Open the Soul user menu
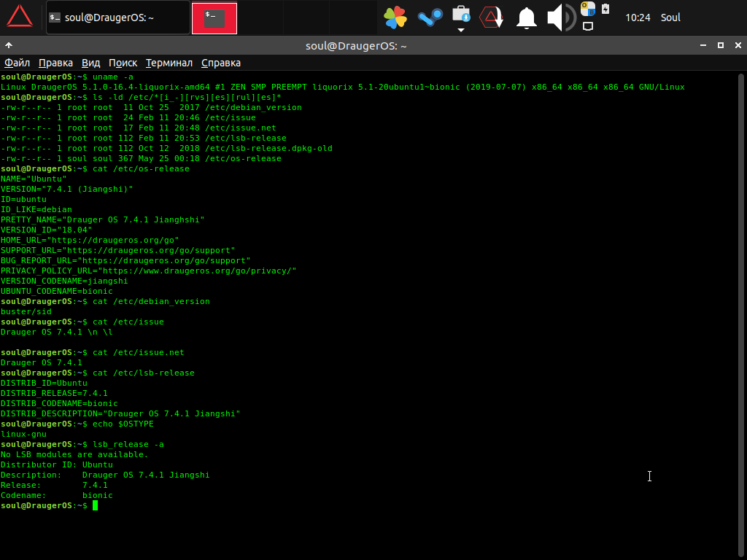Screen dimensions: 747x560 (670, 17)
